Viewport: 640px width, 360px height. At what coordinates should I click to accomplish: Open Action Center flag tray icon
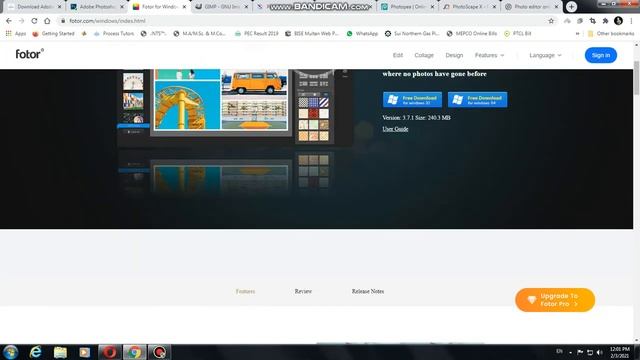tap(580, 352)
